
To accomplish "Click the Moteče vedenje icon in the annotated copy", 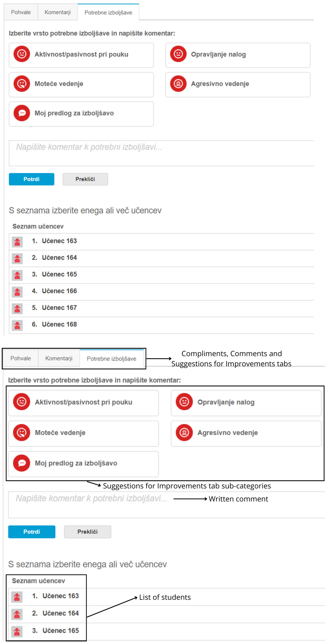I will 22,432.
